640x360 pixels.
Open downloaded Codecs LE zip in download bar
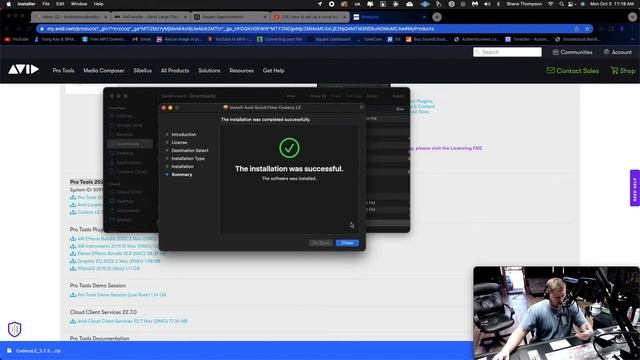click(x=34, y=351)
